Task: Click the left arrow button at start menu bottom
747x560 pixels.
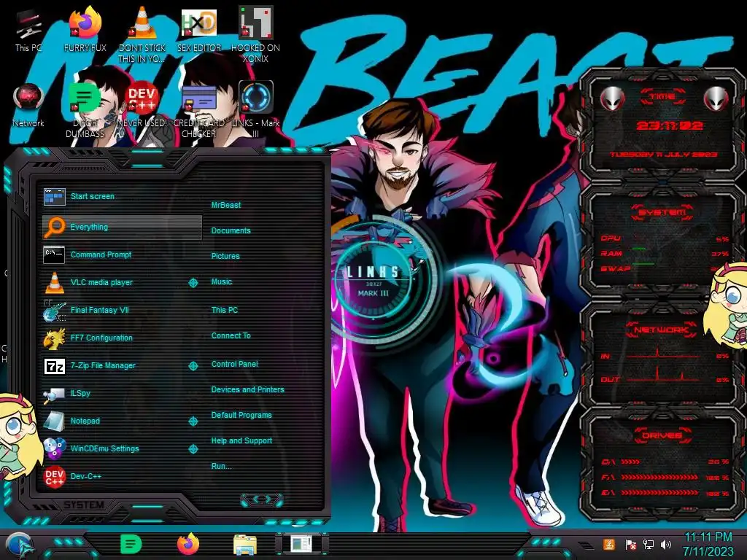Action: (x=255, y=499)
